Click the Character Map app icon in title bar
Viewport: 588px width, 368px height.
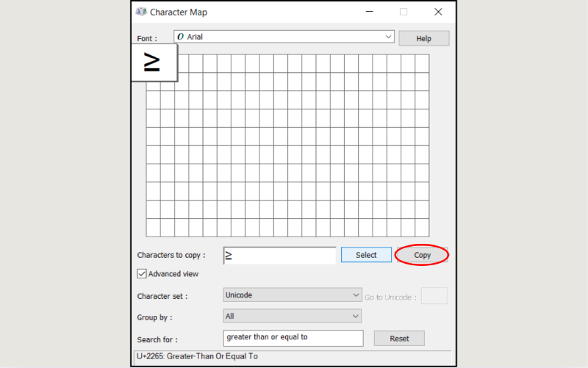[x=141, y=12]
